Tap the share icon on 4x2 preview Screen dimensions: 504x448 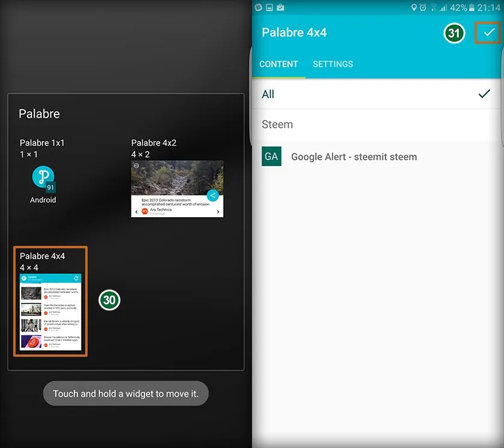pos(213,195)
